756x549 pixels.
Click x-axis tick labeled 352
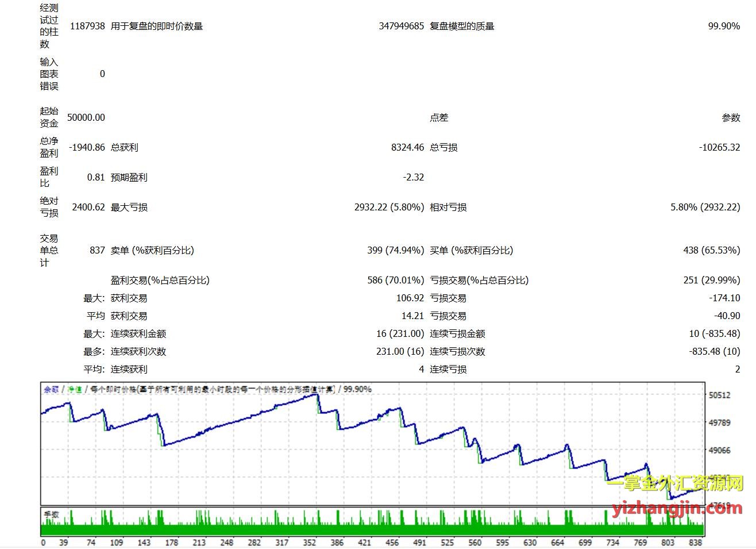coord(309,542)
